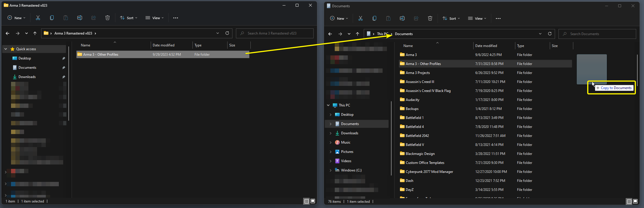Select Arma 3 Projects folder in Documents

pos(485,73)
